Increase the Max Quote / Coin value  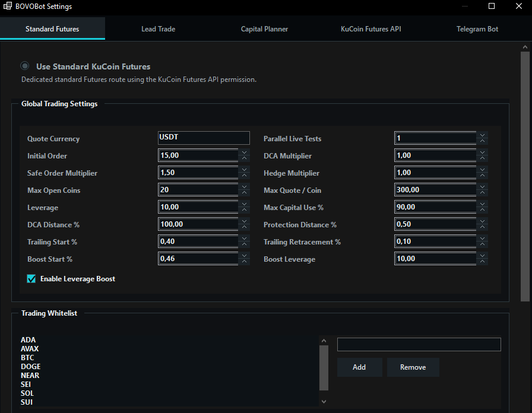click(x=482, y=193)
